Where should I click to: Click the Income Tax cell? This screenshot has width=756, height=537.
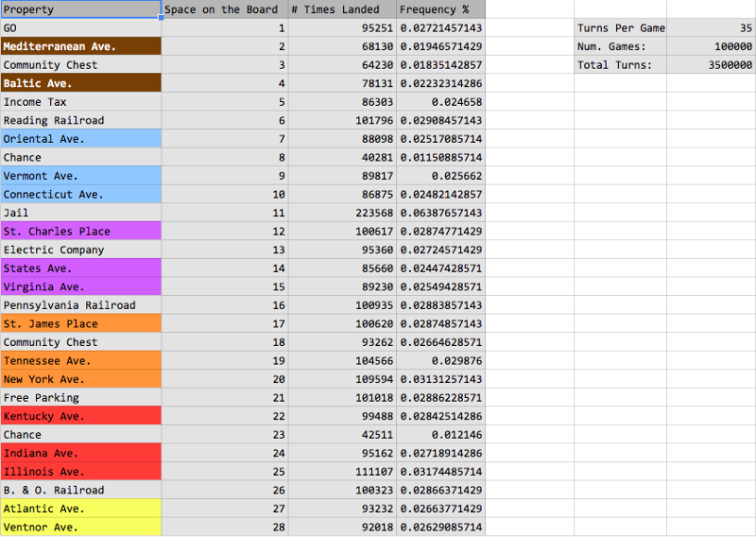(81, 102)
